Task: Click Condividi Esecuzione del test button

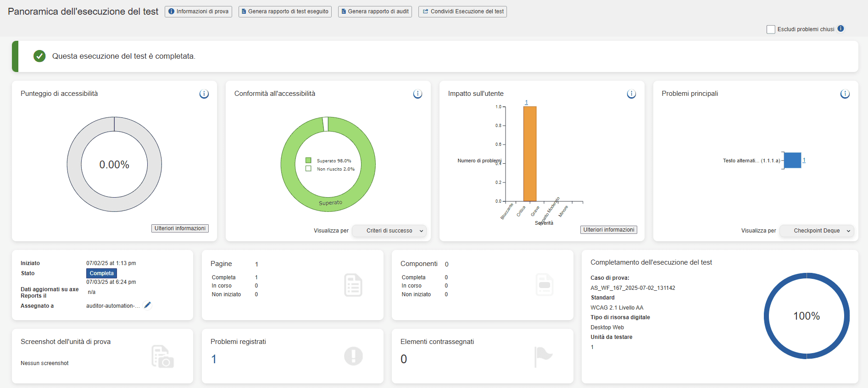Action: click(x=462, y=11)
